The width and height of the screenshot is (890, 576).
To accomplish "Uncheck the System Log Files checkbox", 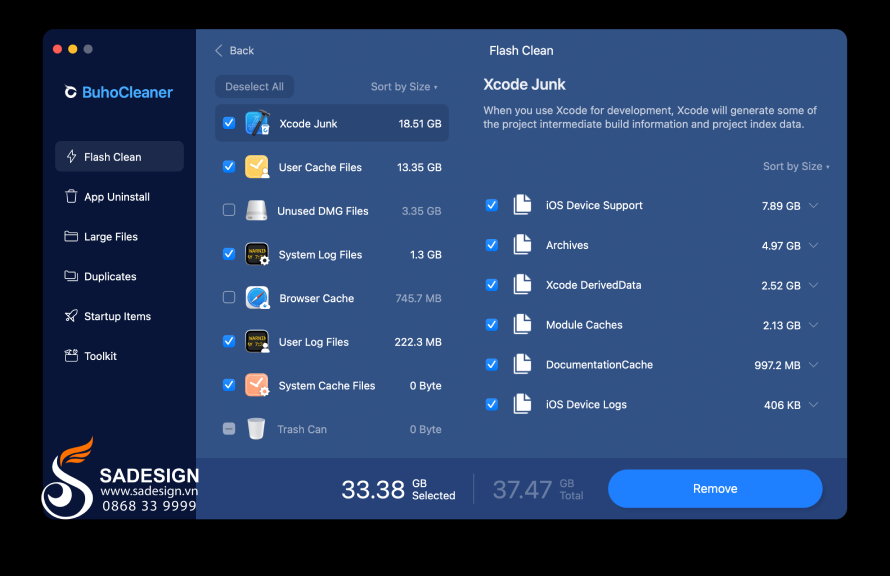I will point(229,254).
